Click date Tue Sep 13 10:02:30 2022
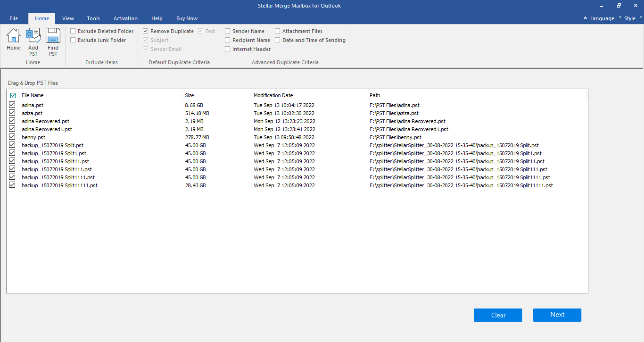Viewport: 644px width, 342px height. click(x=284, y=113)
